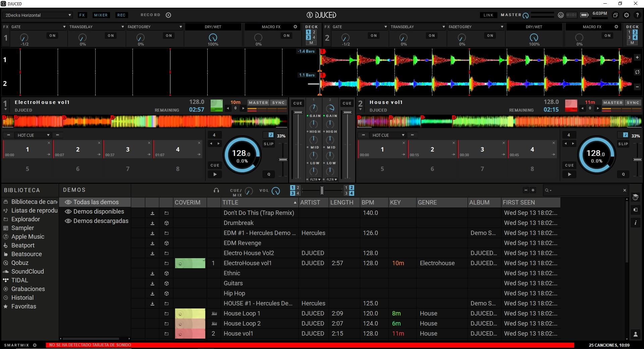Open the help question mark icon
644x349 pixels.
tap(637, 15)
